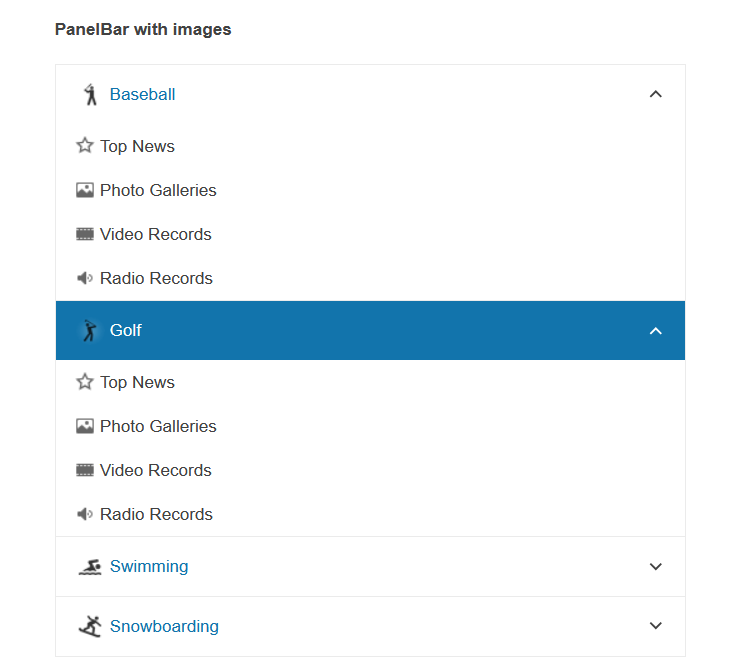The width and height of the screenshot is (732, 667).
Task: Click the Swimming swimmer icon
Action: coord(90,567)
